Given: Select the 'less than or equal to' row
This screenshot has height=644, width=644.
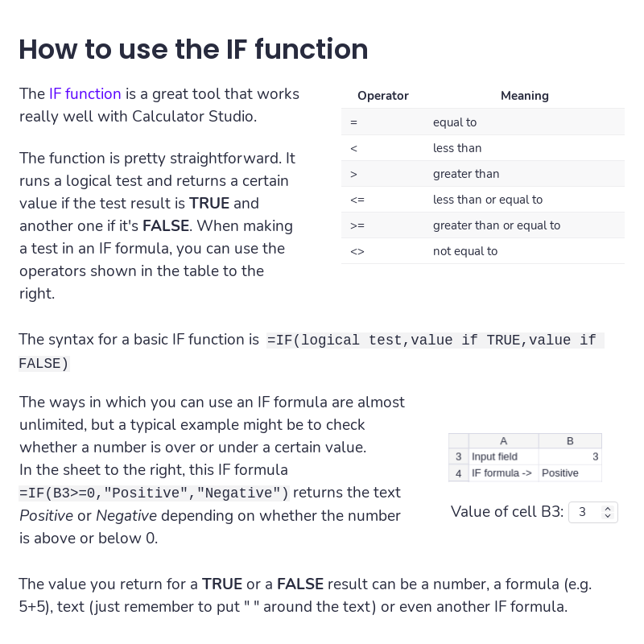Looking at the screenshot, I should [x=482, y=200].
